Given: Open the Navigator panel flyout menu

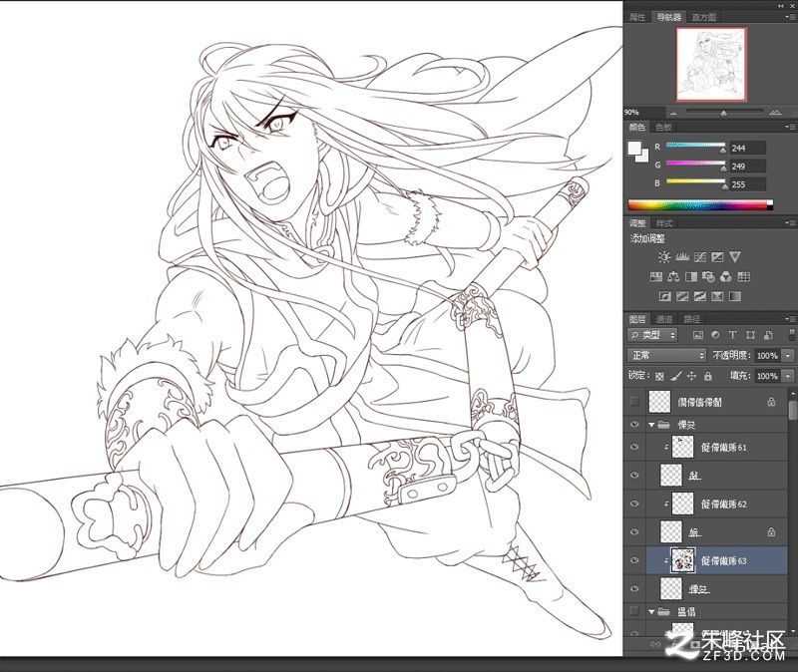Looking at the screenshot, I should tap(789, 17).
